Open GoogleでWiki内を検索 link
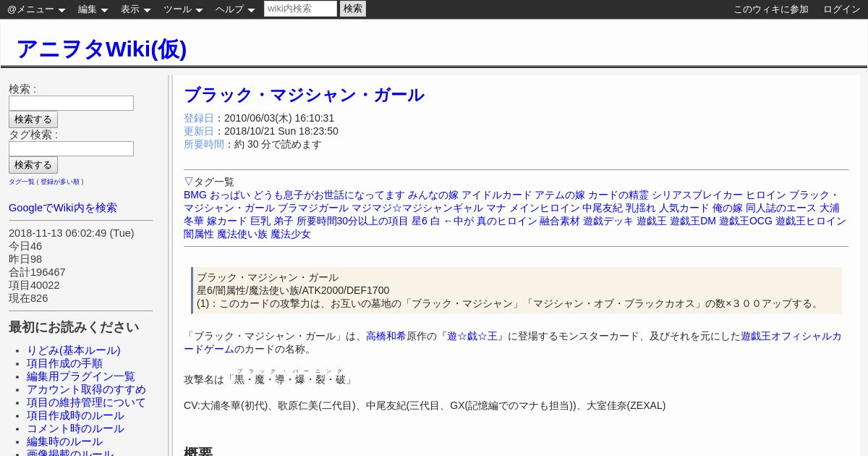Viewport: 868px width, 456px height. tap(63, 208)
